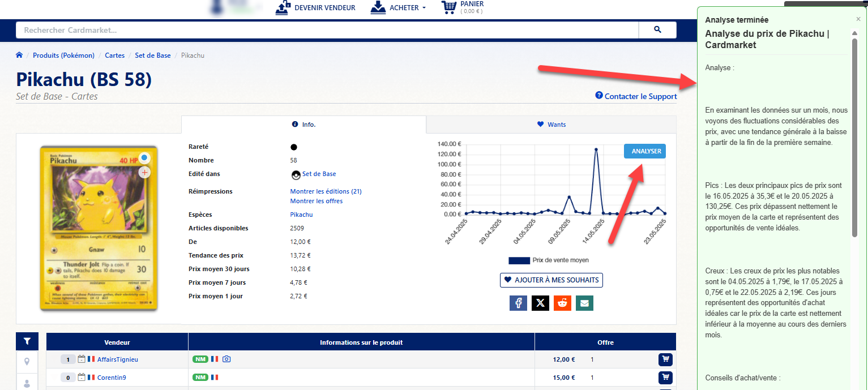The height and width of the screenshot is (390, 868).
Task: Add the AffairsTignieu offer to cart
Action: coord(665,359)
